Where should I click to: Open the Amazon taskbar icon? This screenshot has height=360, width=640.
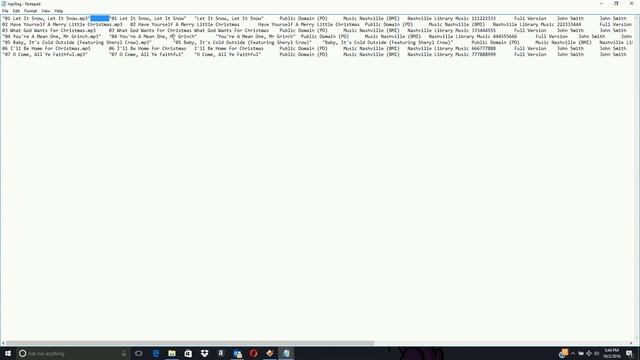221,353
